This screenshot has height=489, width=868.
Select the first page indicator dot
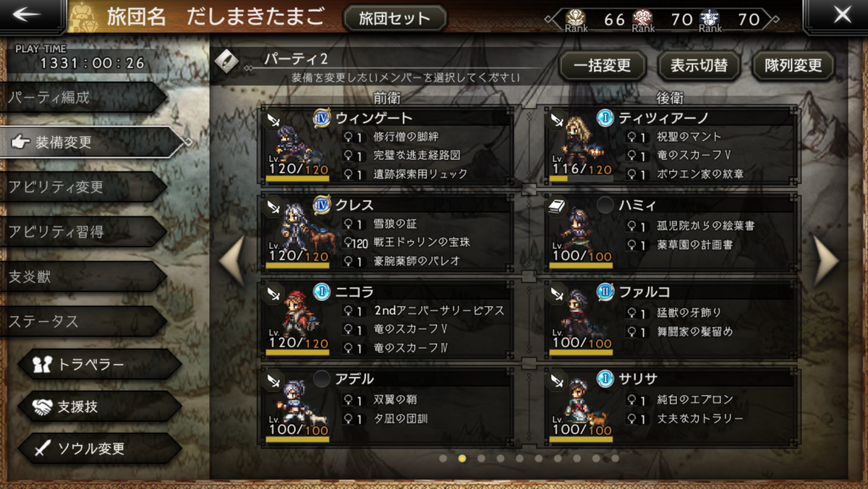coord(443,458)
